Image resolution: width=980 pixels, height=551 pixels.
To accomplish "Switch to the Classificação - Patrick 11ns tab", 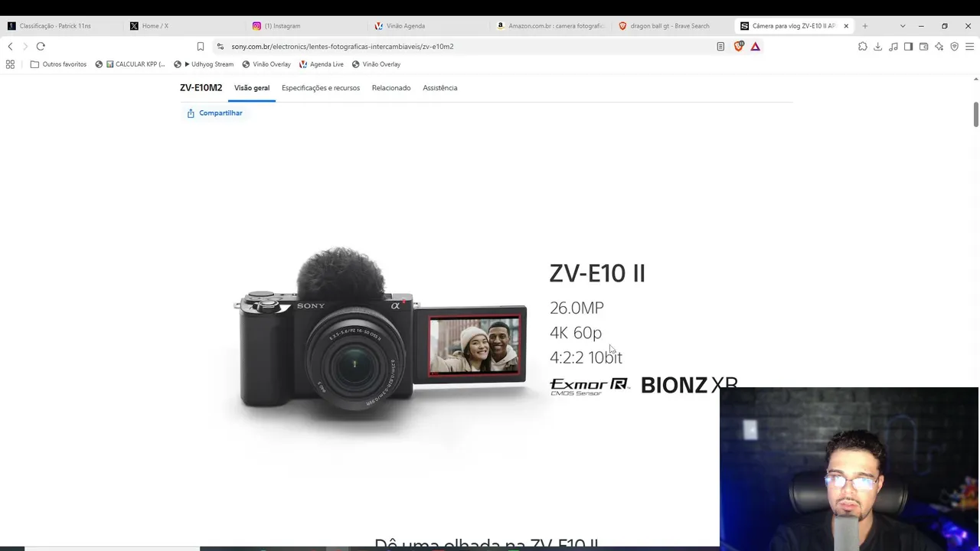I will tap(61, 26).
